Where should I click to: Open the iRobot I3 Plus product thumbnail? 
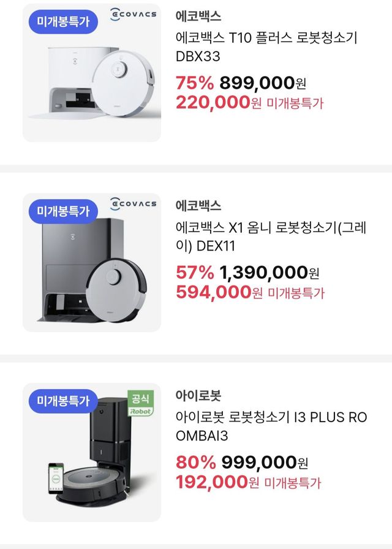point(92,460)
